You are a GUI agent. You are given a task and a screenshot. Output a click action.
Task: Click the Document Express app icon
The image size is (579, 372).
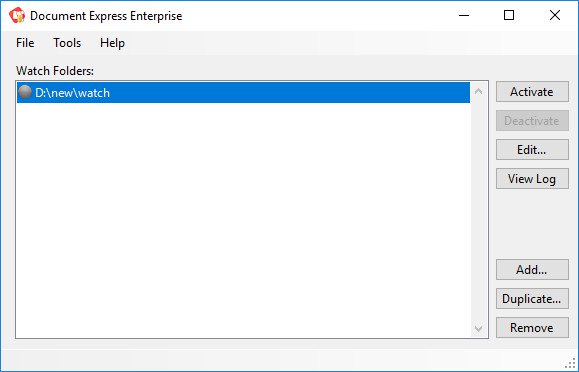17,16
